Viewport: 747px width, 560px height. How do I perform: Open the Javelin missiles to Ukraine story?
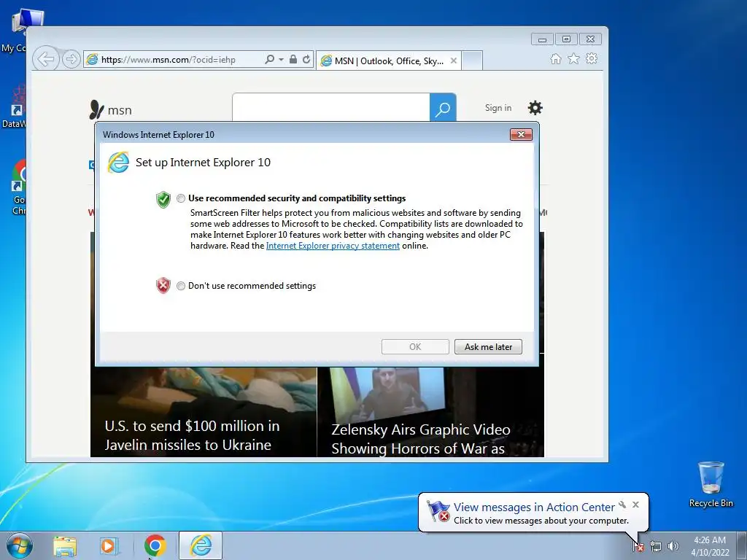tap(192, 435)
